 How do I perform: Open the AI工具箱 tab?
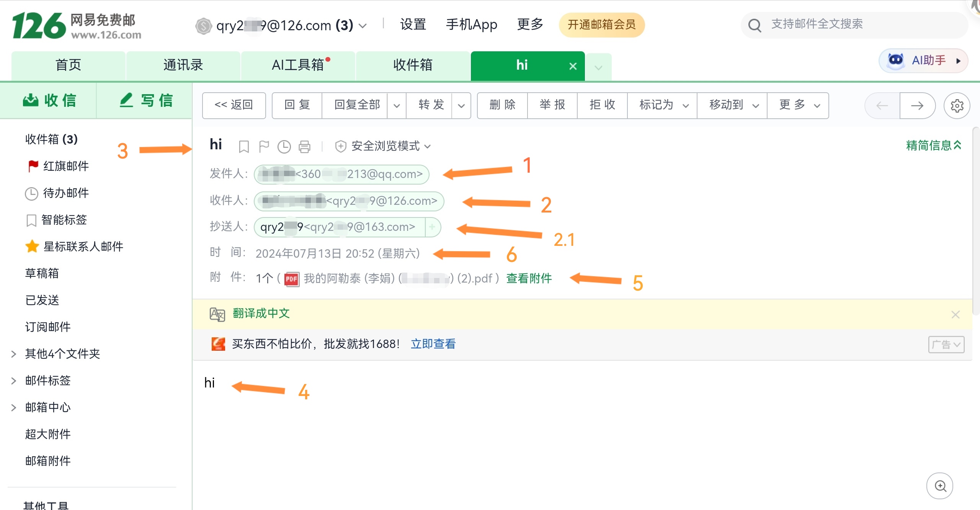coord(298,65)
